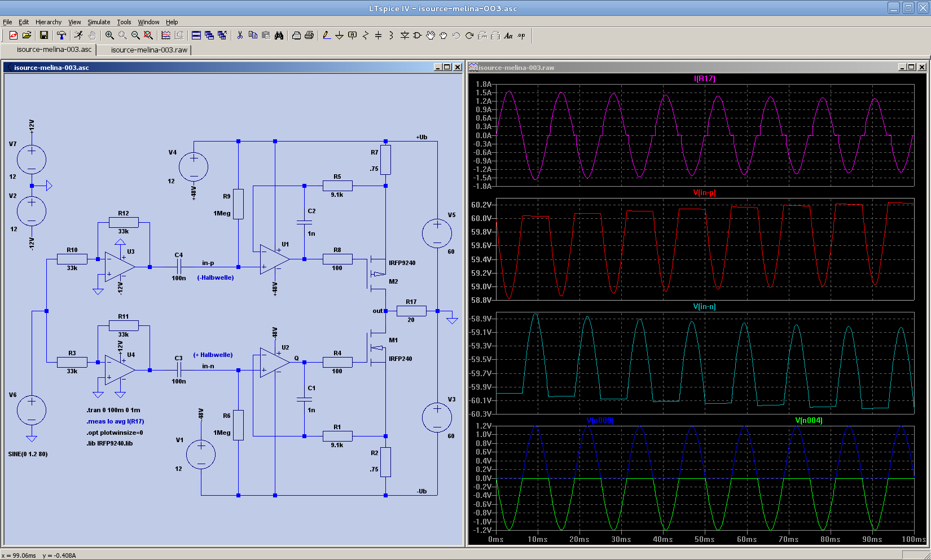The width and height of the screenshot is (931, 560).
Task: Copy selection with toolbar copy icon
Action: (253, 36)
